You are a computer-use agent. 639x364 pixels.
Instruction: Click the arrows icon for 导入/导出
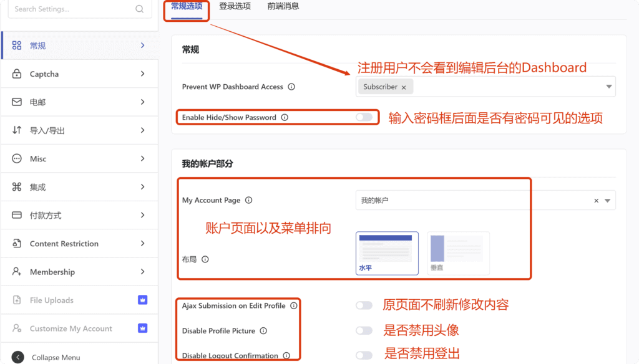coord(18,130)
